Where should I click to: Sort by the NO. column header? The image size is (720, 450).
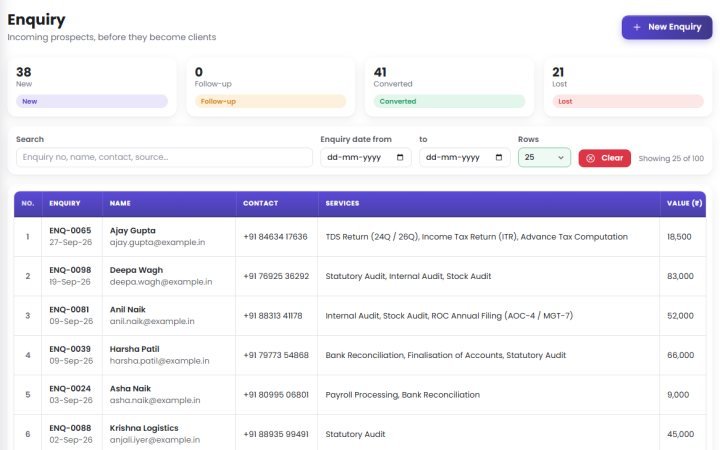tap(28, 203)
